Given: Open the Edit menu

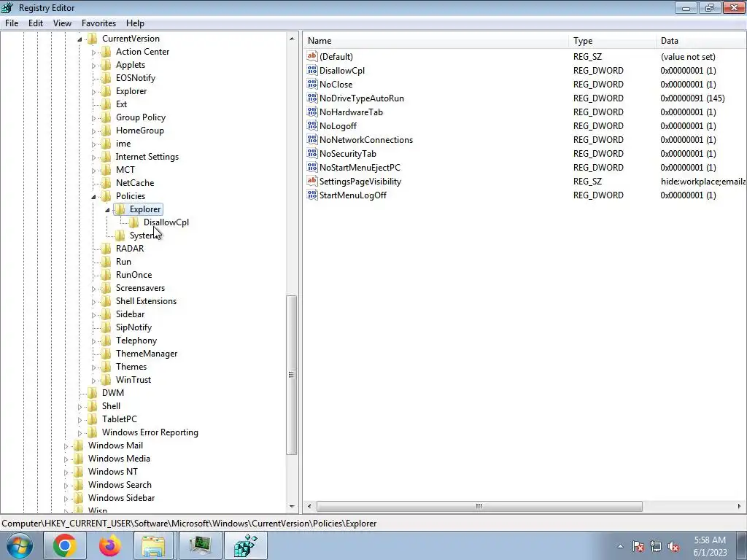Looking at the screenshot, I should pyautogui.click(x=36, y=23).
